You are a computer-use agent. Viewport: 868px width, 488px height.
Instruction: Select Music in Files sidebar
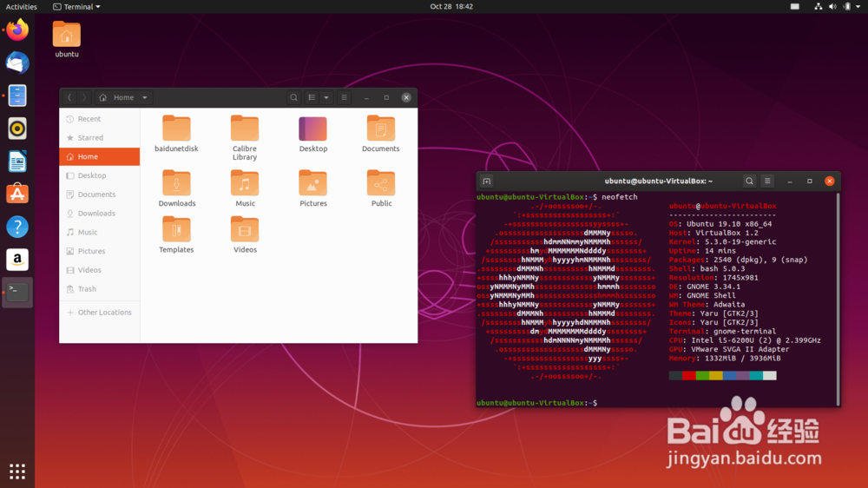click(x=100, y=232)
